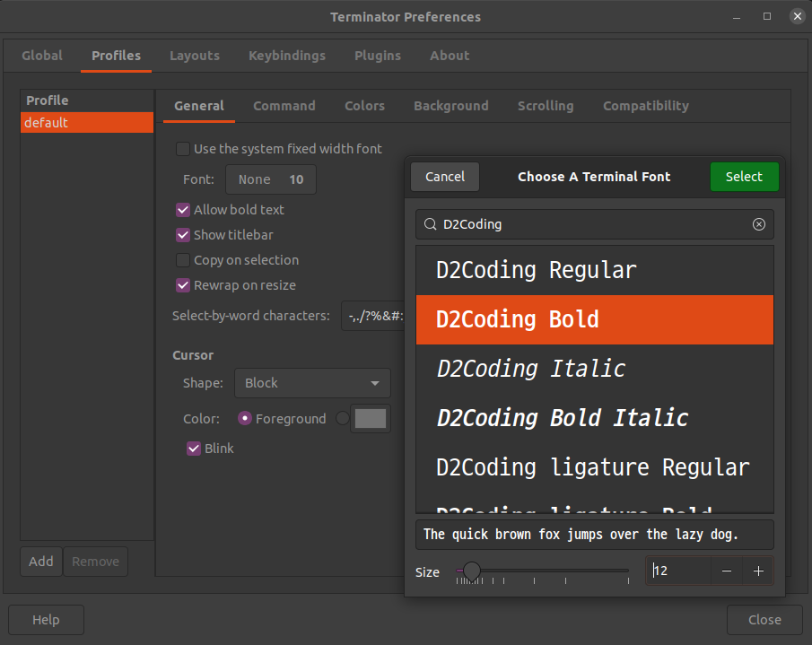This screenshot has width=812, height=645.
Task: Click the font Size slider handle
Action: pyautogui.click(x=471, y=571)
